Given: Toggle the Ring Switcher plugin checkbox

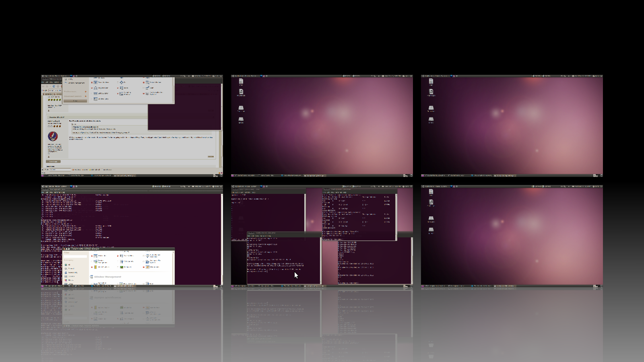Looking at the screenshot, I should pos(92,88).
